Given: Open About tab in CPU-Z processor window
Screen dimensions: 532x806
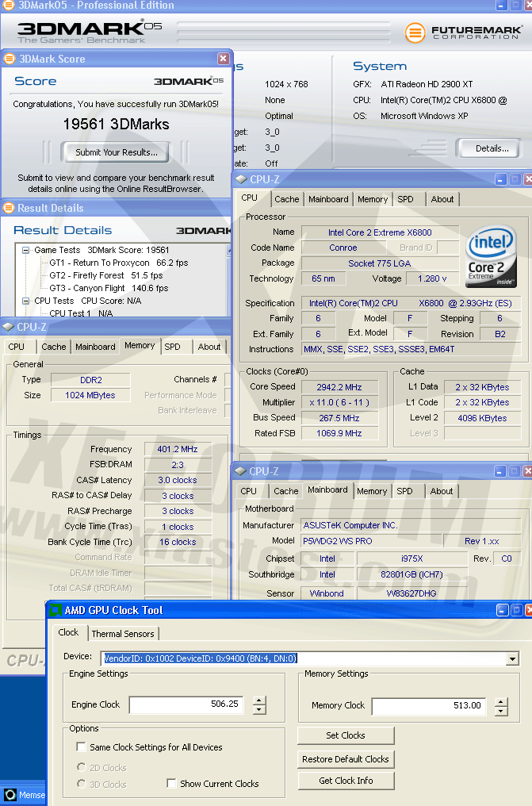Looking at the screenshot, I should (x=442, y=199).
